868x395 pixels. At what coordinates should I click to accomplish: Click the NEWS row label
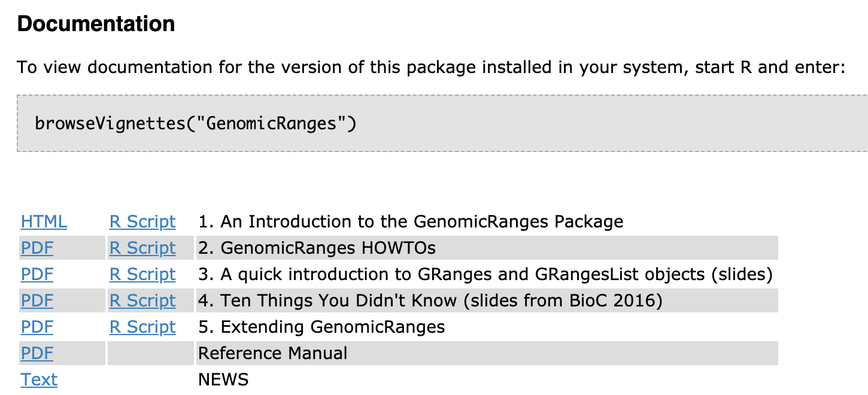point(223,380)
